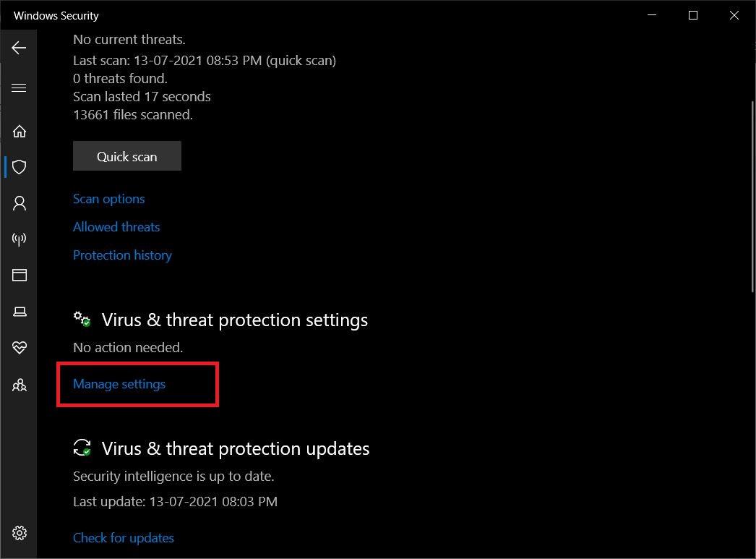
Task: Click the Quick scan button
Action: [x=127, y=156]
